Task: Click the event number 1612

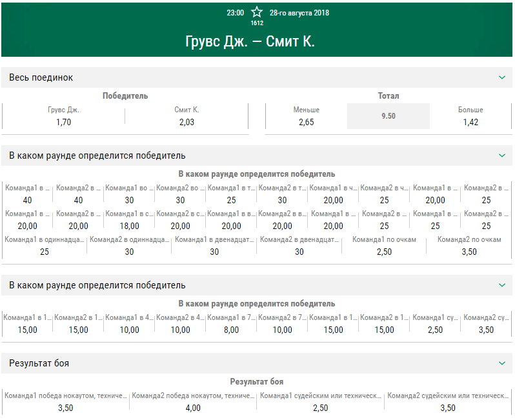Action: [x=257, y=23]
